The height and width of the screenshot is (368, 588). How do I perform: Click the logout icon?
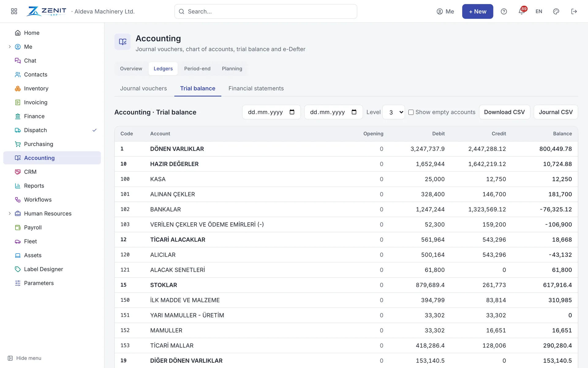(x=574, y=11)
